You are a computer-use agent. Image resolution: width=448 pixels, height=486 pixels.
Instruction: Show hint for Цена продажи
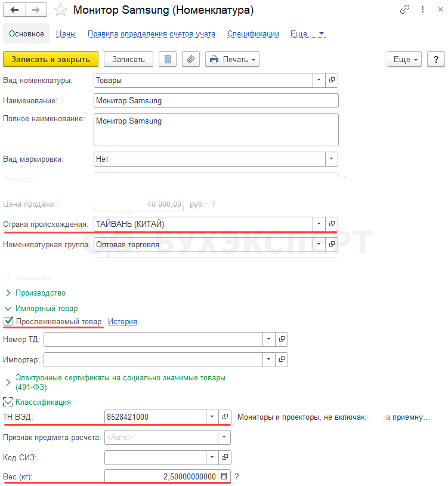click(213, 204)
